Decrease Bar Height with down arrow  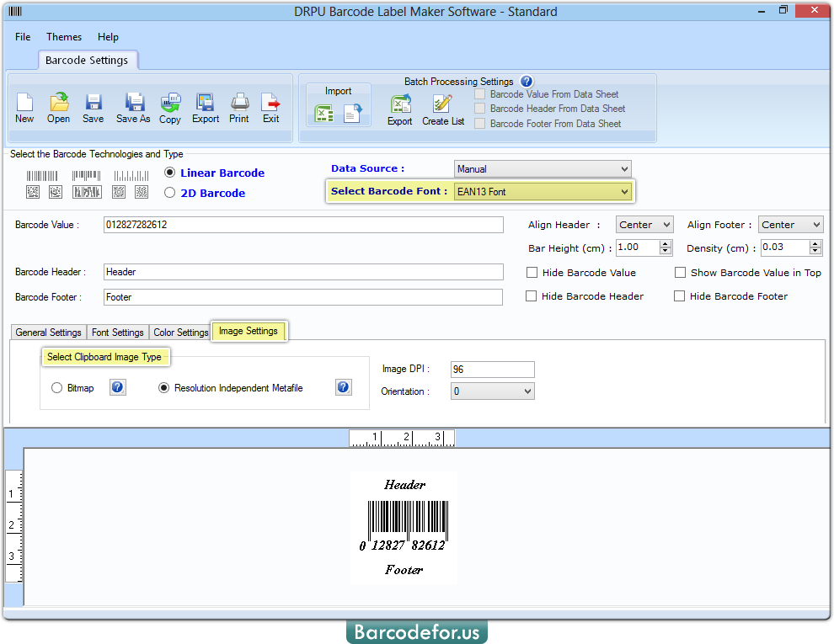666,252
